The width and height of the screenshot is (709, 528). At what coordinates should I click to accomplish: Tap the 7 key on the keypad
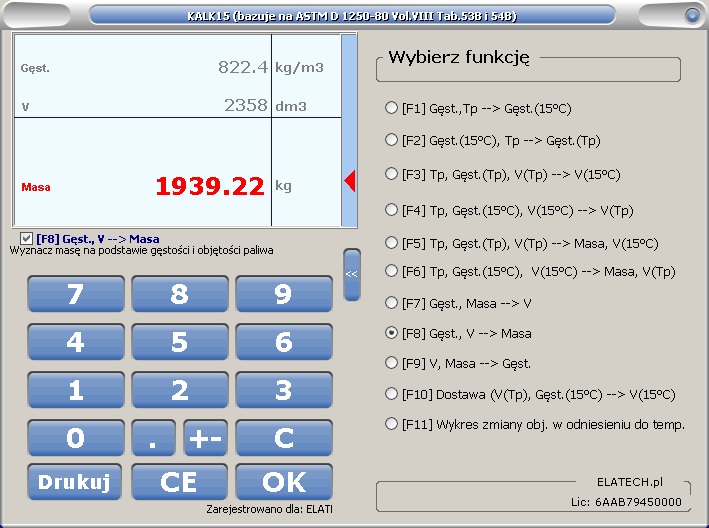coord(76,294)
